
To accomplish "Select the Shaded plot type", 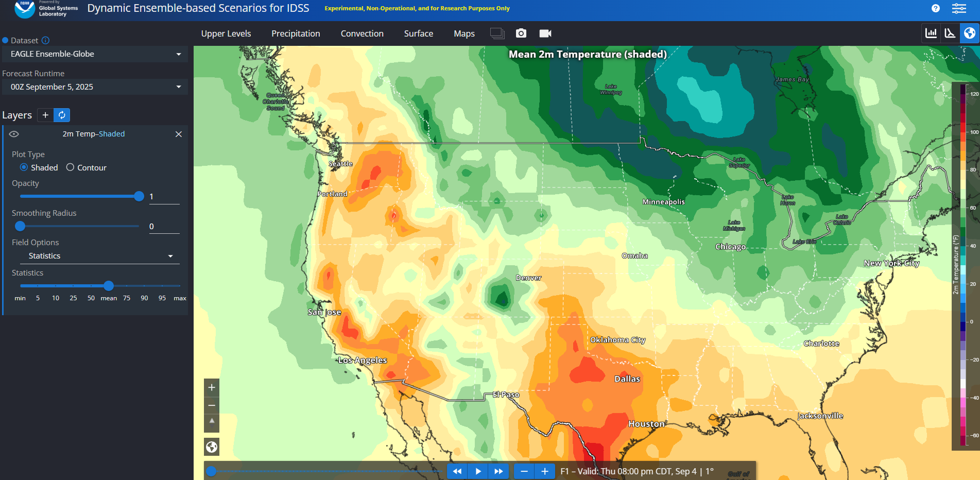I will click(24, 167).
